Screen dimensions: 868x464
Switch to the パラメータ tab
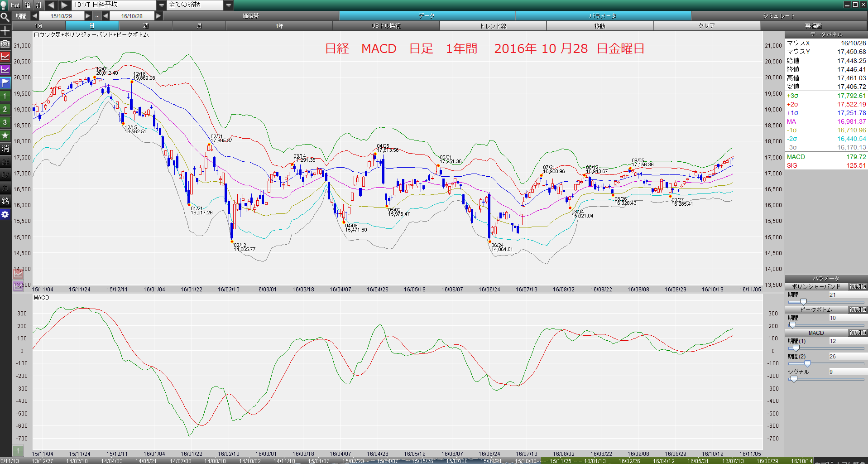[x=603, y=16]
